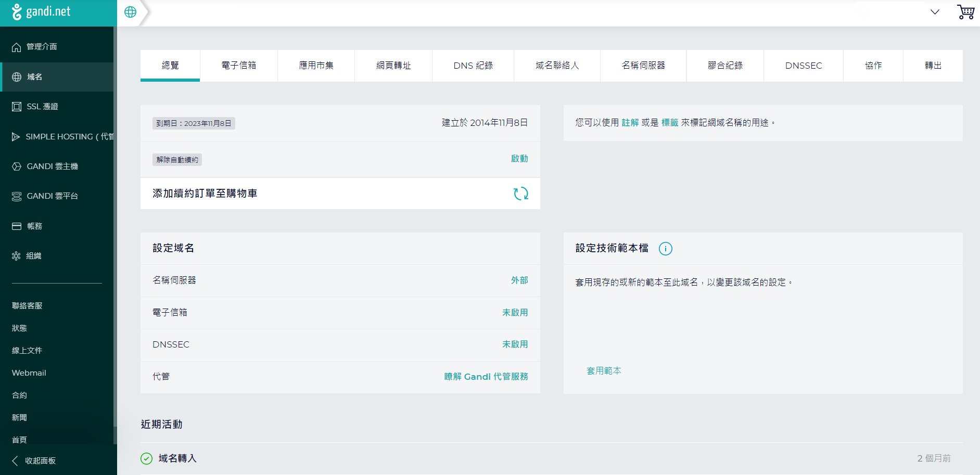Open the 膠合紀錄 tab
Viewport: 980px width, 475px height.
tap(726, 66)
